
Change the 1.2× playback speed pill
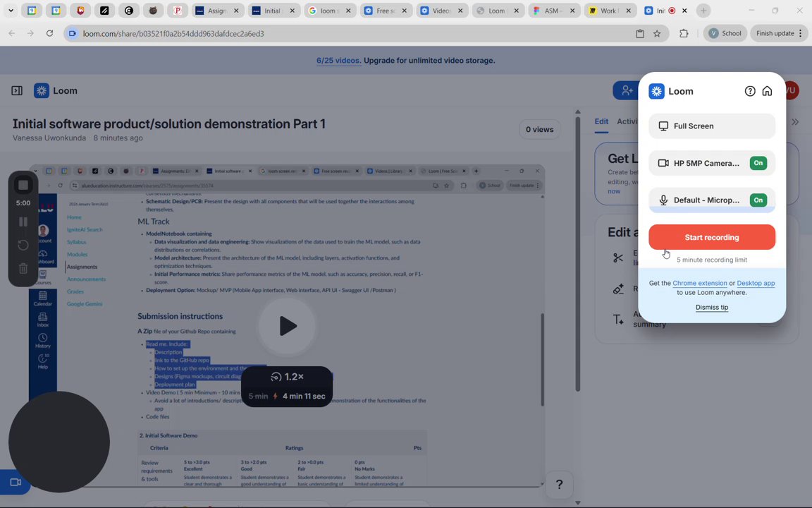pos(287,377)
